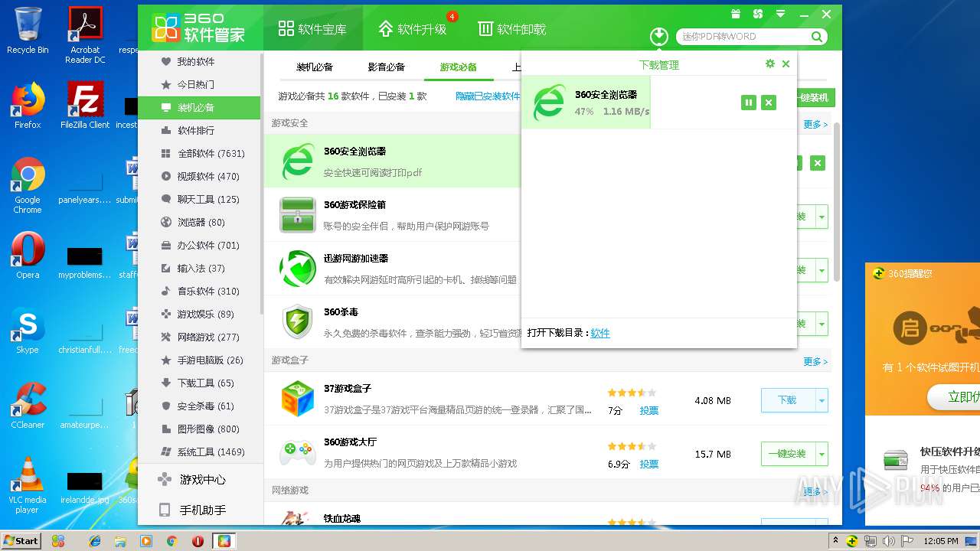Click the gift box icon in title bar
This screenshot has width=980, height=551.
click(735, 14)
